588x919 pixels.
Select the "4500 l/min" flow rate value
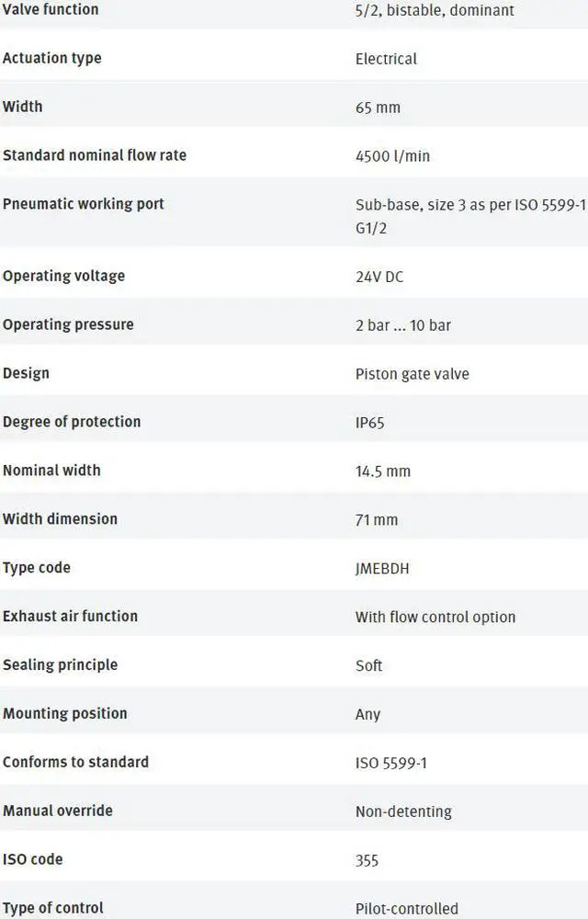point(392,156)
